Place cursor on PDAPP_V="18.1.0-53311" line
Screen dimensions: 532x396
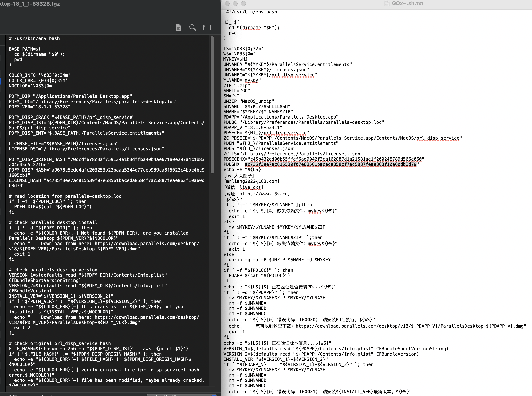(253, 128)
